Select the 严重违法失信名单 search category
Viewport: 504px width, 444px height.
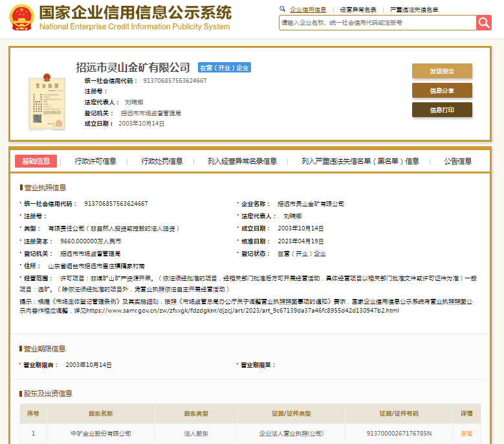click(414, 10)
